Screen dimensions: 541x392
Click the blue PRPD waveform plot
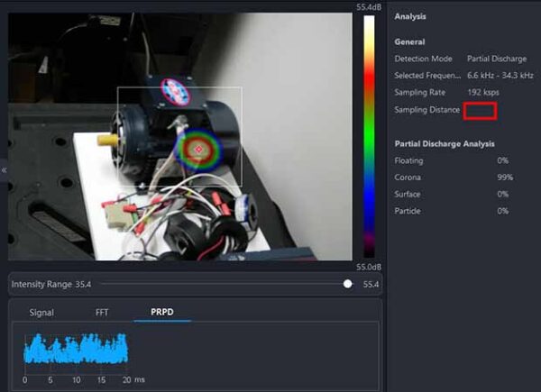76,348
